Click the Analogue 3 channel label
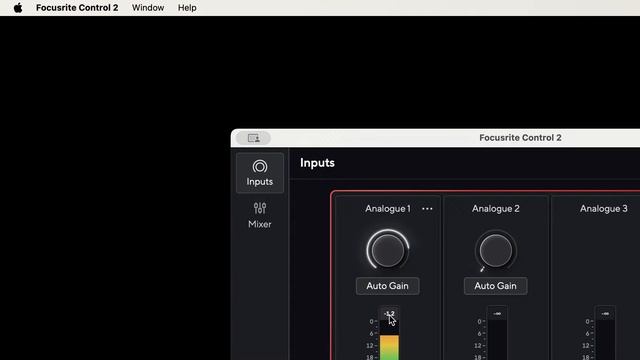Screen dimensions: 640x360 click(604, 209)
